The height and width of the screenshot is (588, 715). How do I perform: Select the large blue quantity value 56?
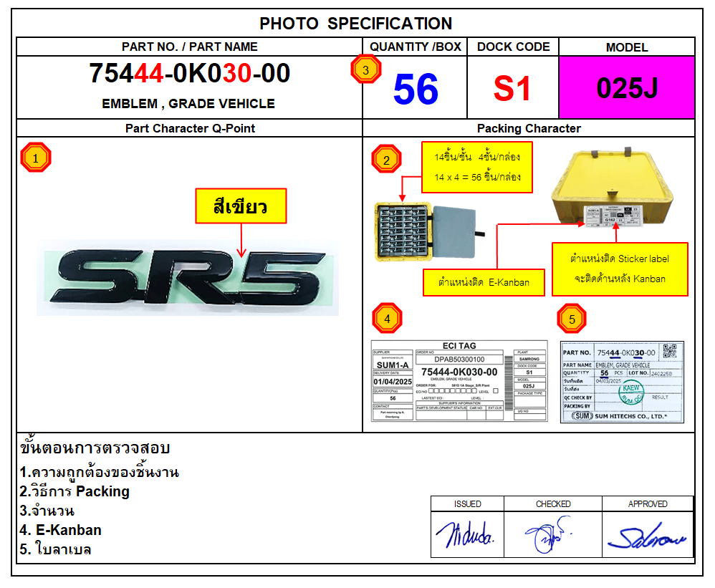[416, 89]
